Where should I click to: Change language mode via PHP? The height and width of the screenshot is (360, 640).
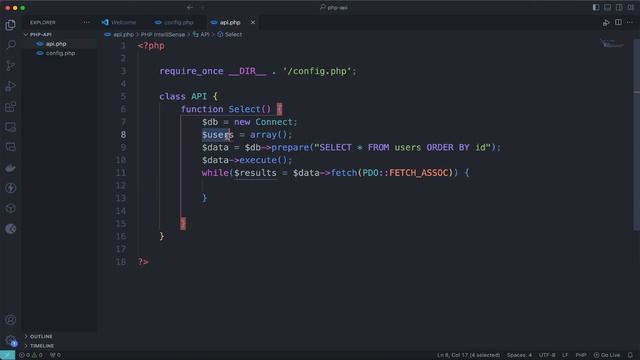tap(581, 355)
